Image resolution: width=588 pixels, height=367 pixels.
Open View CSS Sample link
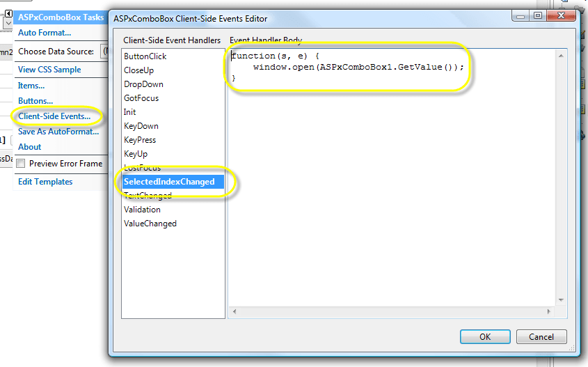pos(49,70)
